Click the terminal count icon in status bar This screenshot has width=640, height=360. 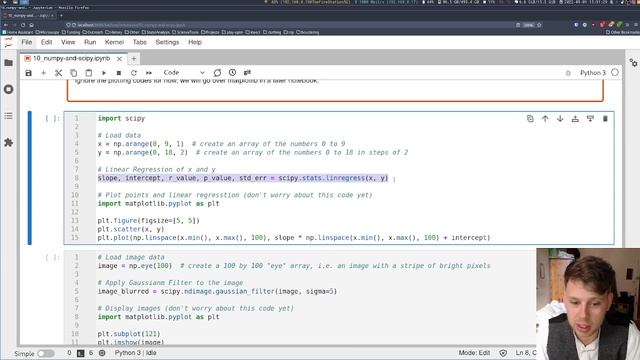(x=81, y=353)
